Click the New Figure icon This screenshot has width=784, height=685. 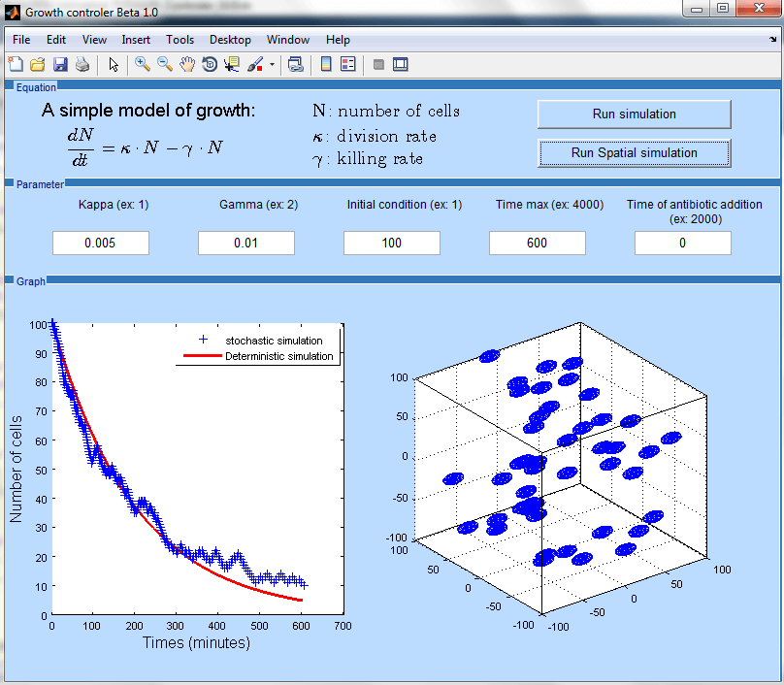pos(15,65)
